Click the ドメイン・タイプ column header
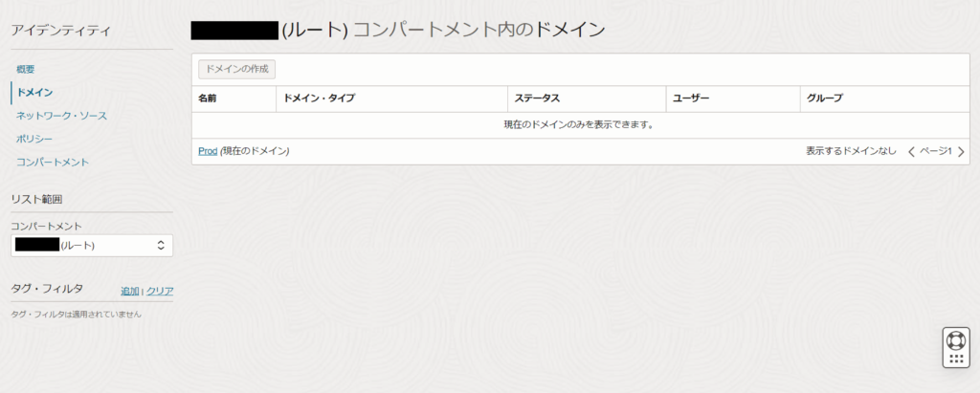Viewport: 980px width, 393px height. pyautogui.click(x=319, y=98)
